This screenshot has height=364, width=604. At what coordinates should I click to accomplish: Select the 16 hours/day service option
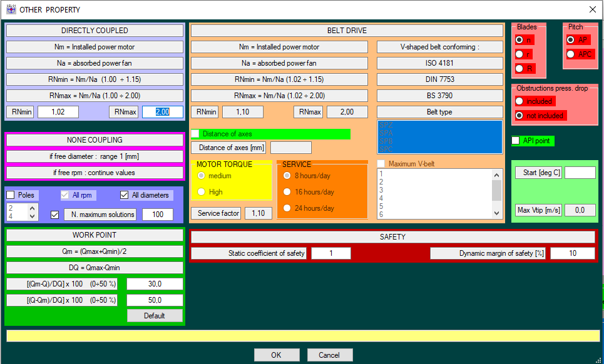point(288,192)
